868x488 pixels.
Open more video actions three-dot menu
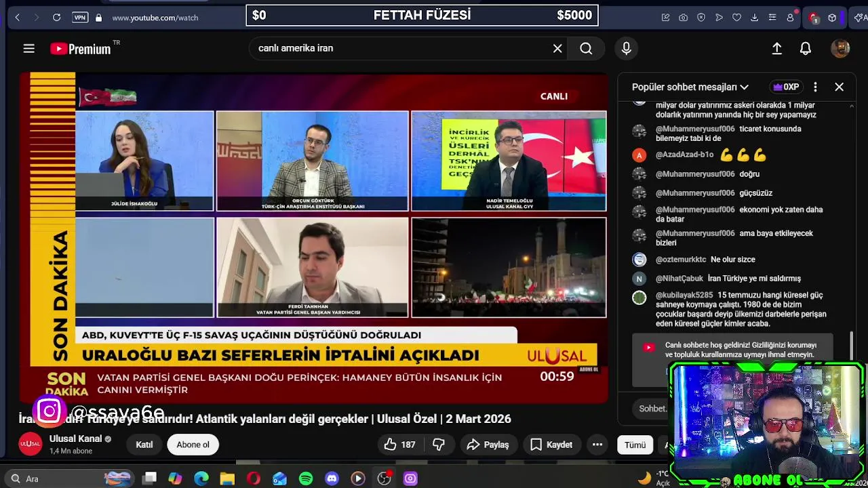(x=597, y=445)
